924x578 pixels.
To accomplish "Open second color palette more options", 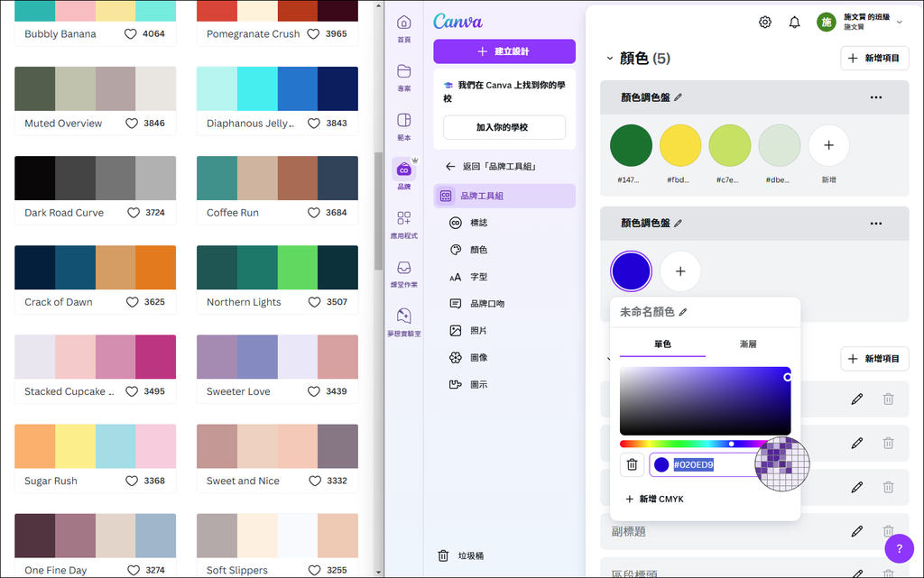I will pyautogui.click(x=876, y=224).
